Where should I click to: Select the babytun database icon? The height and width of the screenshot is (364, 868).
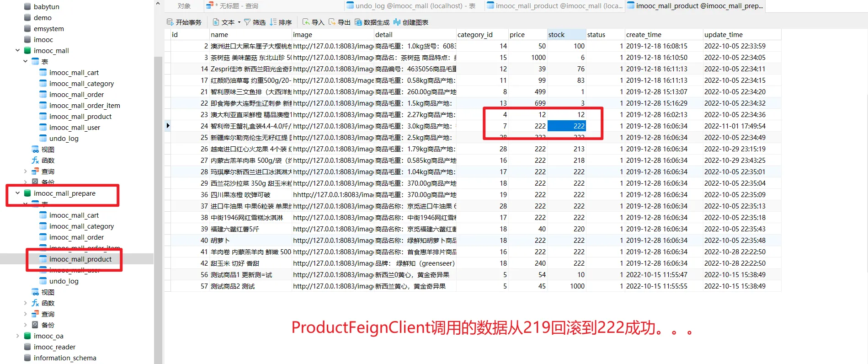tap(27, 6)
